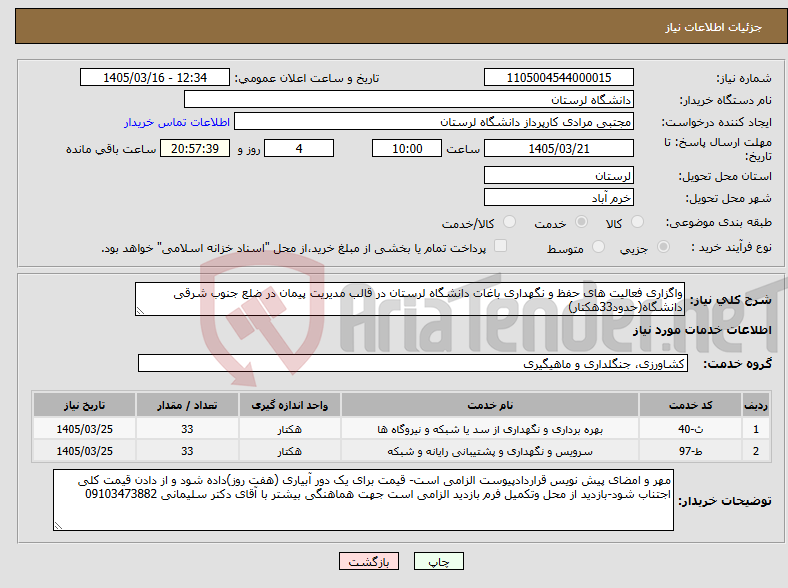
Task: Click the سرویس و نگهداری و پشتیبانی رایانه row name
Action: [490, 451]
